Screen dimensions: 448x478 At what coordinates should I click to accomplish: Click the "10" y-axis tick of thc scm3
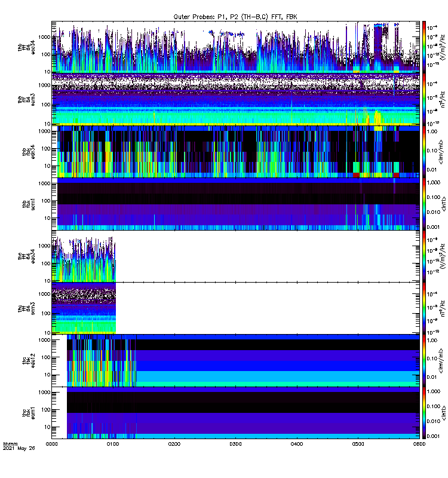click(x=48, y=333)
